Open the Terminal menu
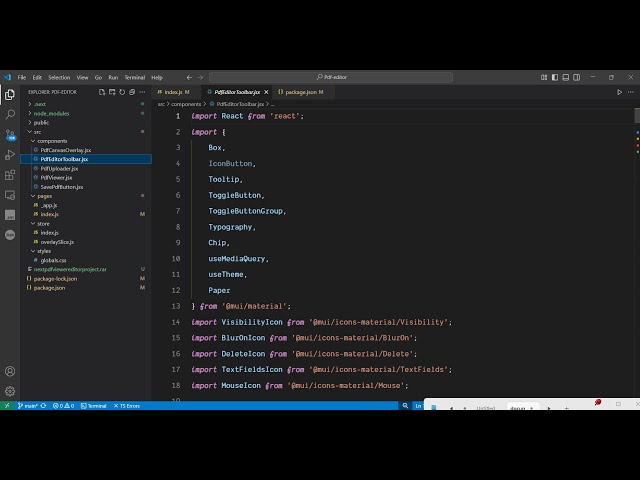 135,77
